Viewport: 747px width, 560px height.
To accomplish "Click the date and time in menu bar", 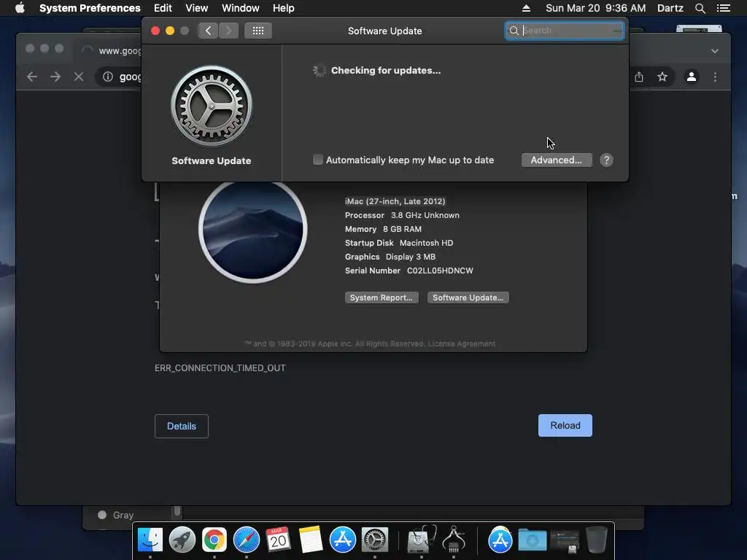I will [595, 8].
